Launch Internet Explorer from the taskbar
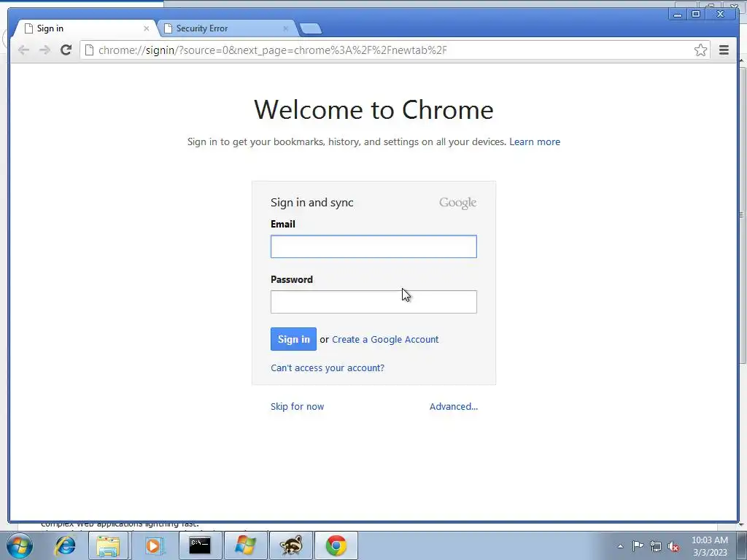 (65, 545)
